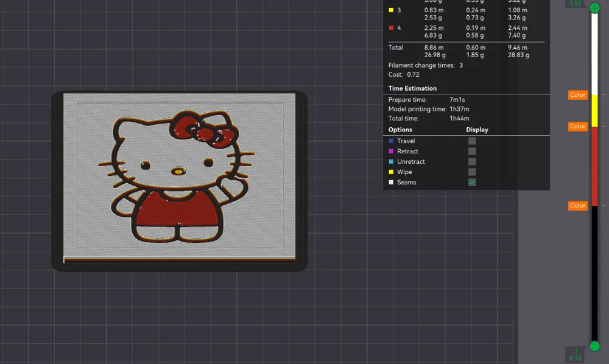Image resolution: width=609 pixels, height=364 pixels.
Task: Click filament 4 red color swatch
Action: coord(391,28)
